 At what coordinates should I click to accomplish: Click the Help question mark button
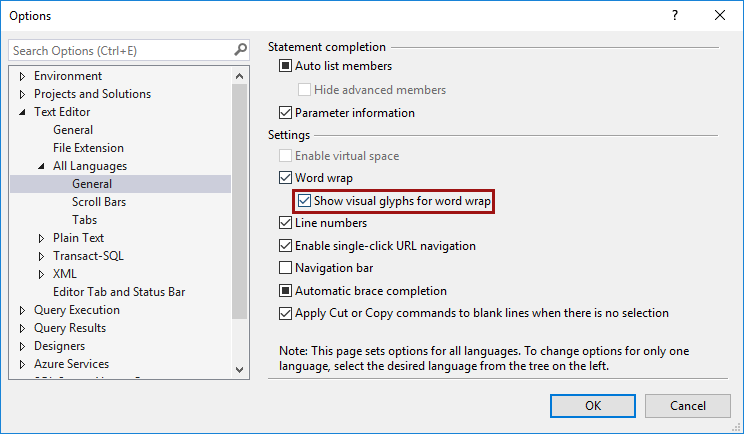(675, 16)
